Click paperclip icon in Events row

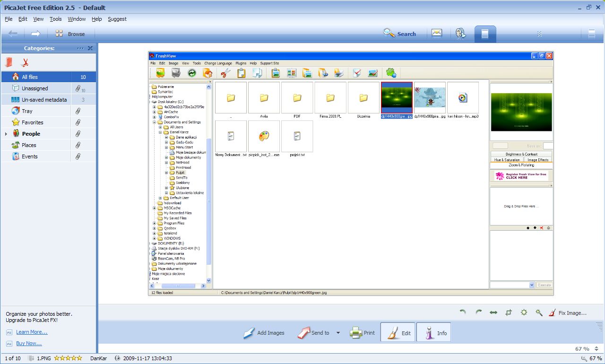point(78,156)
